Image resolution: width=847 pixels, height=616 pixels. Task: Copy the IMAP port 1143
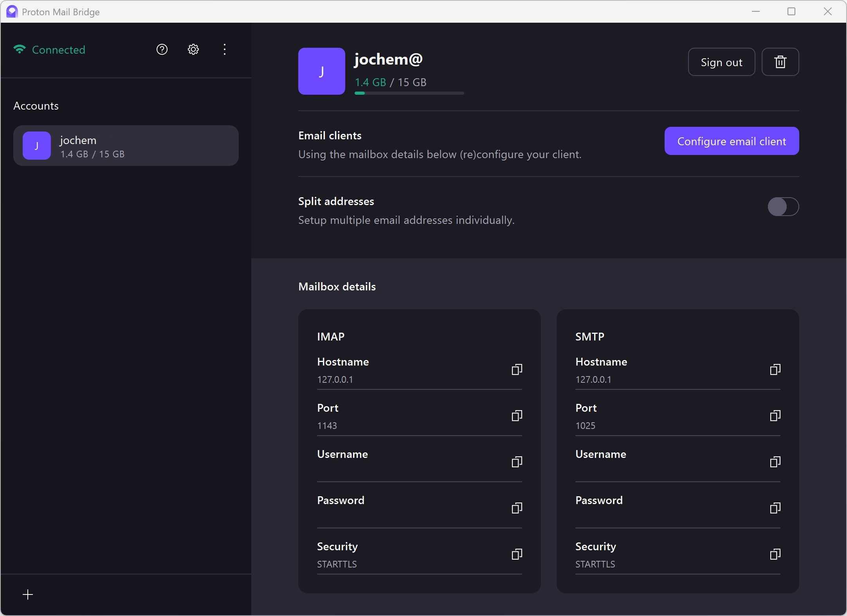tap(516, 416)
